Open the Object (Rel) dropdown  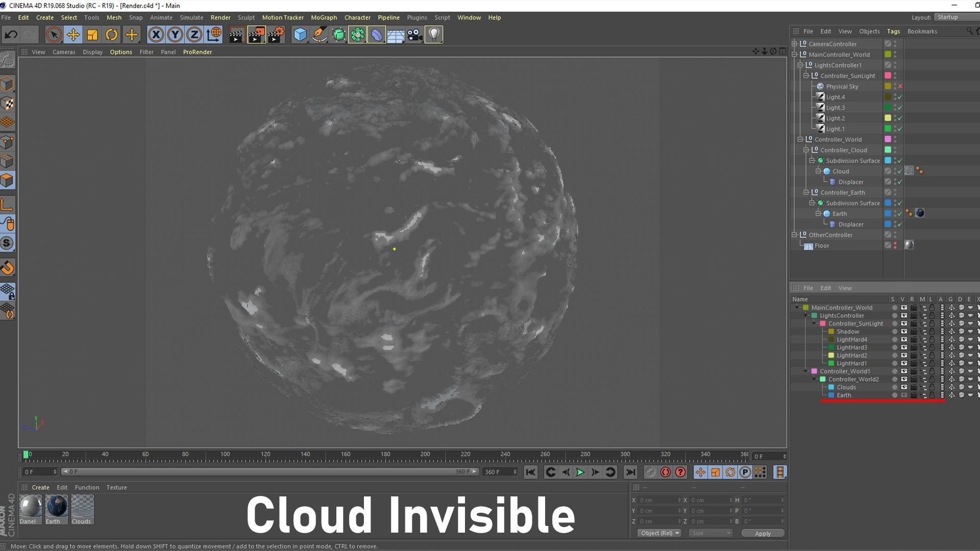click(659, 533)
